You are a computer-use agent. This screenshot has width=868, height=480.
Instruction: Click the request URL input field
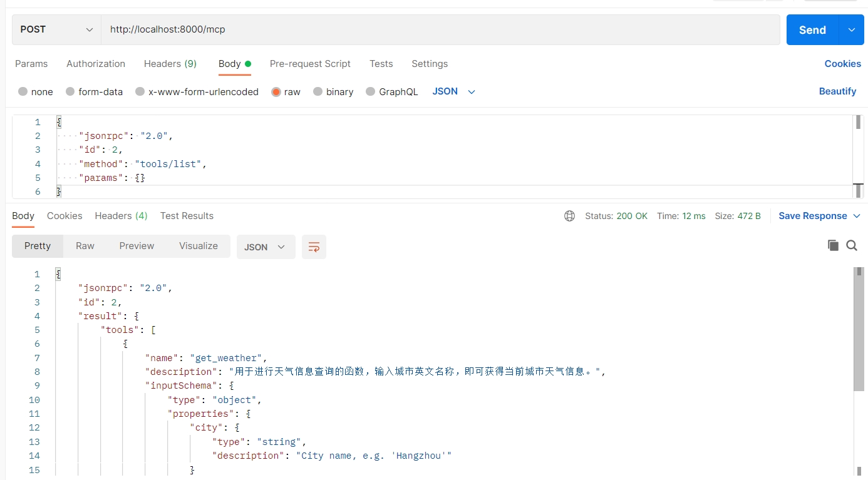pos(440,29)
